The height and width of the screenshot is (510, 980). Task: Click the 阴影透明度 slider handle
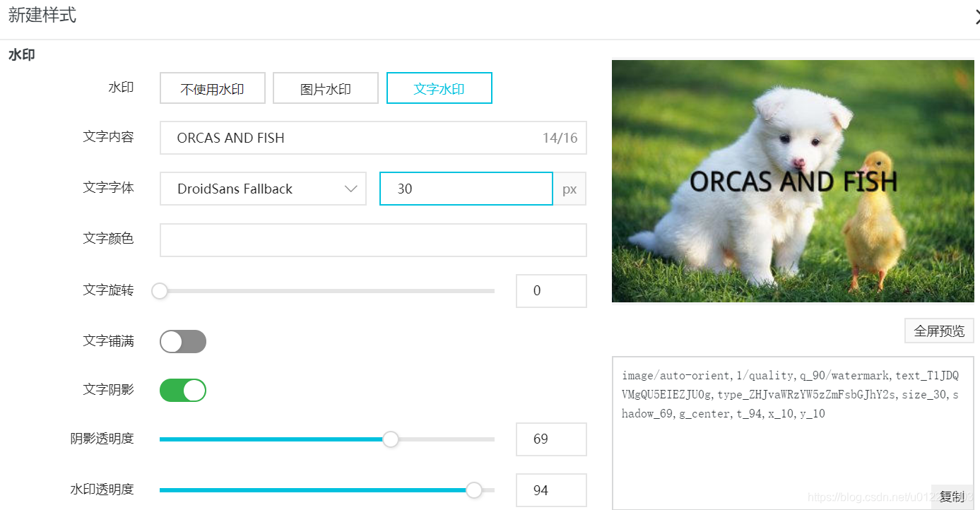(391, 439)
